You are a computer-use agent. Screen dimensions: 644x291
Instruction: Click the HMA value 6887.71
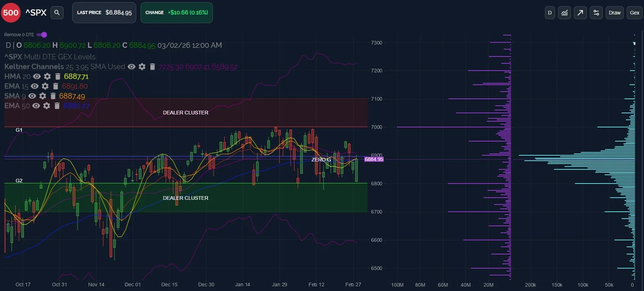pos(76,76)
